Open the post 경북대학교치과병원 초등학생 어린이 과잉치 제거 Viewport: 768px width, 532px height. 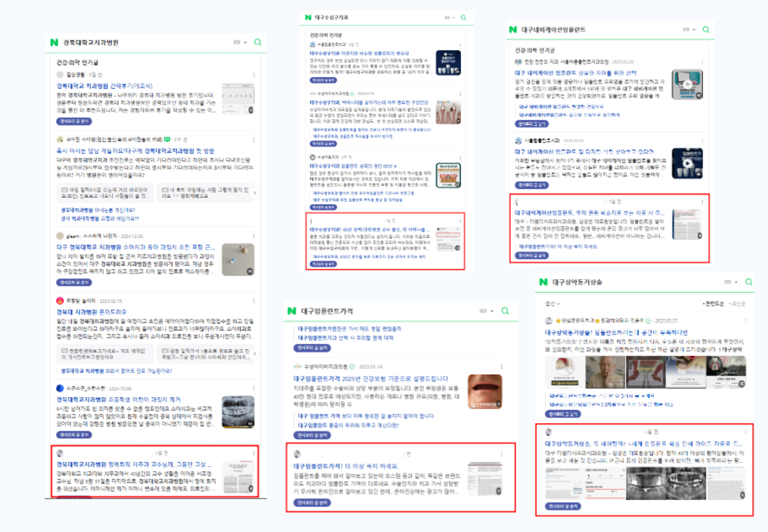coord(118,400)
